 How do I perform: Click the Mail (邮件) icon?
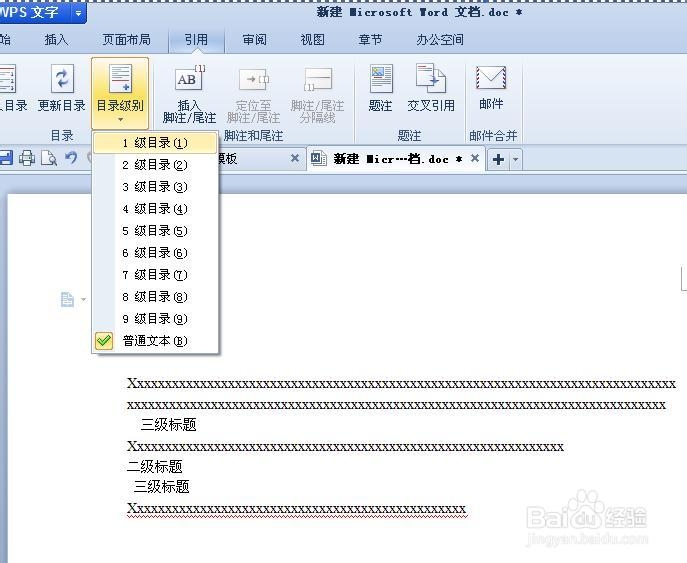coord(491,78)
